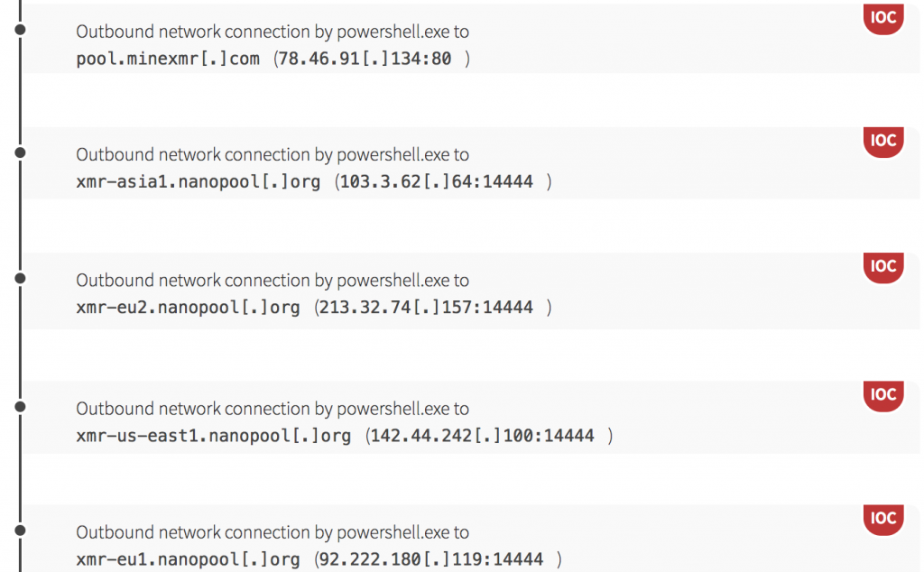Select timeline dot for pool.minexmr event
924x572 pixels.
pos(20,30)
